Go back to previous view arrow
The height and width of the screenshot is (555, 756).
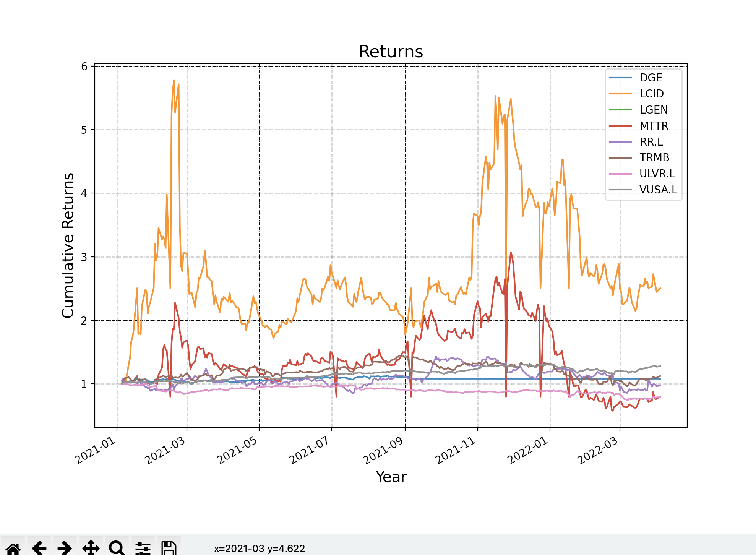coord(39,548)
